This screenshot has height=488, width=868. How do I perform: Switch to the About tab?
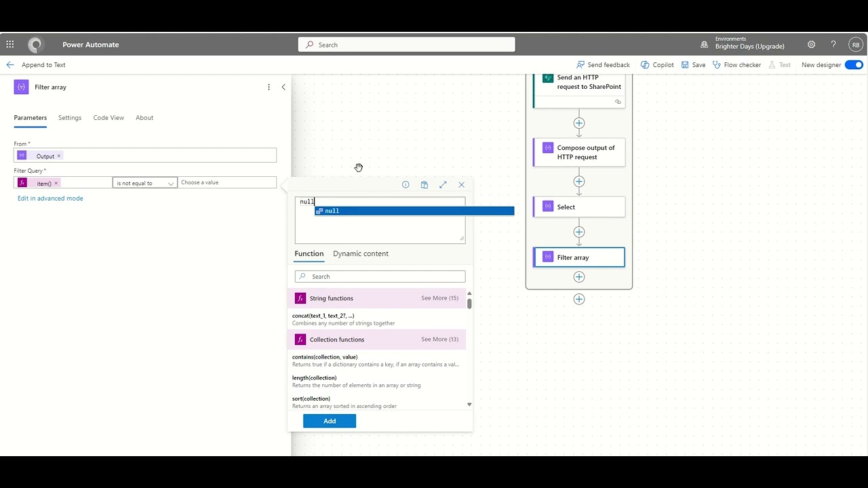[144, 118]
